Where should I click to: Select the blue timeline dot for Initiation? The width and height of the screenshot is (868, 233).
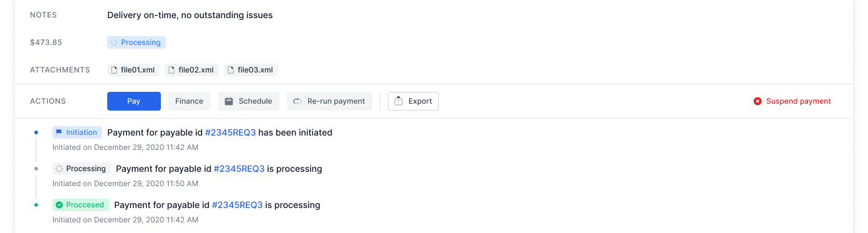[36, 132]
